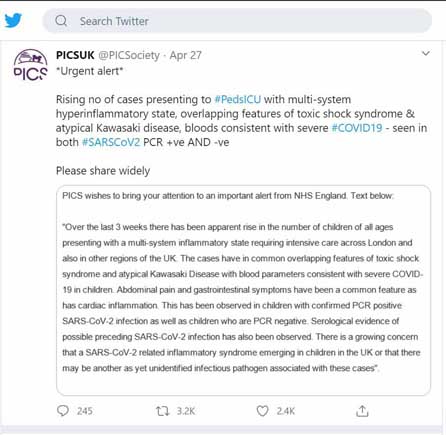Expand the tweet options chevron
The width and height of the screenshot is (446, 435).
(x=426, y=53)
